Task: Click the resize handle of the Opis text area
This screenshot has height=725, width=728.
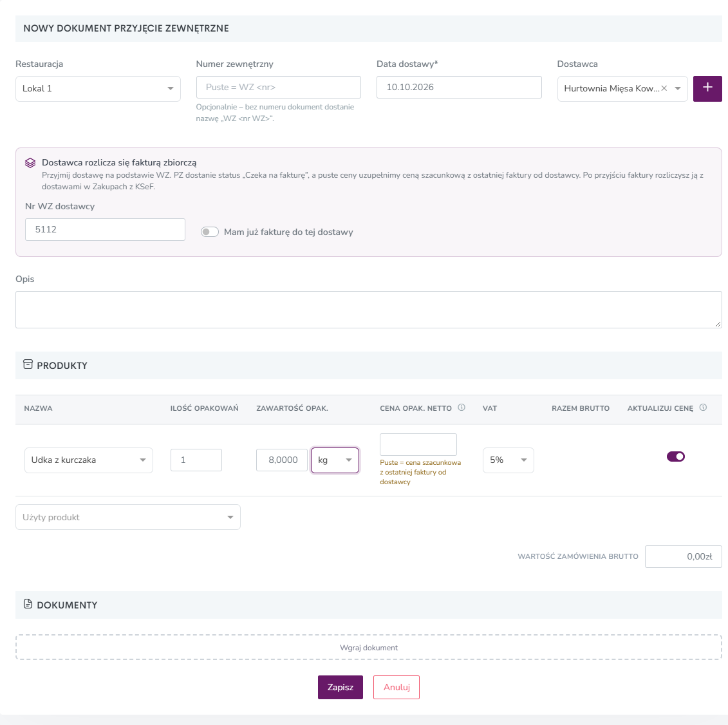Action: tap(718, 324)
